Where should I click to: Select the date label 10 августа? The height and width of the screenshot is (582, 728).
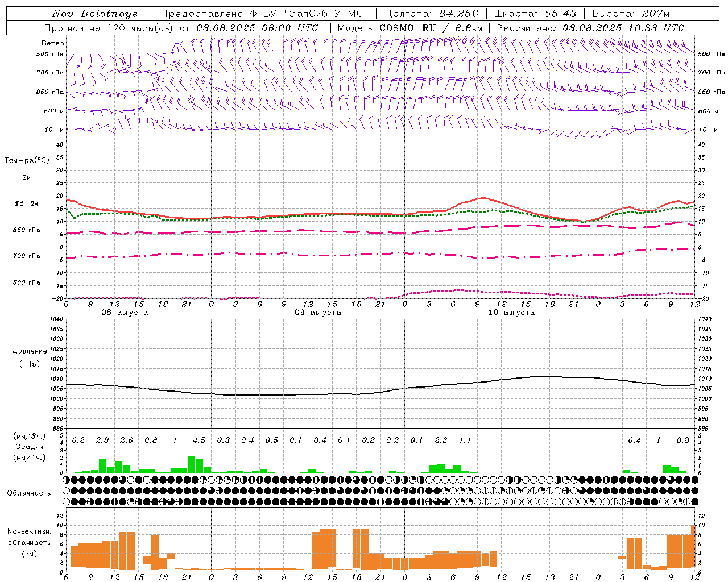[511, 313]
